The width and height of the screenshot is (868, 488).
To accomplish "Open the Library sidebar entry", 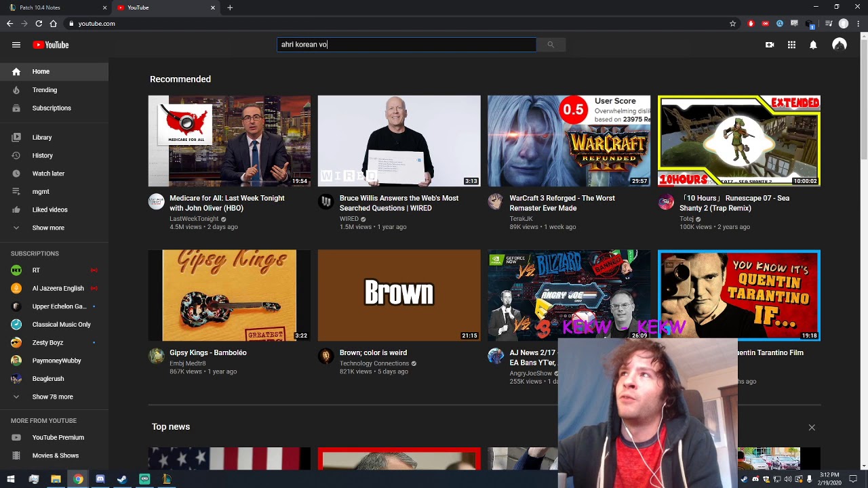I will (x=54, y=137).
